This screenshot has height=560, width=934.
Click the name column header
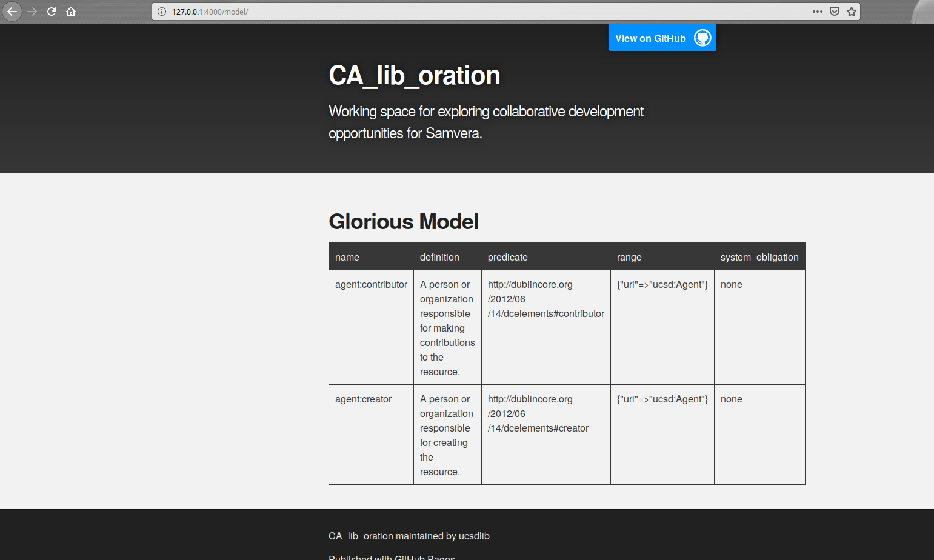tap(347, 257)
